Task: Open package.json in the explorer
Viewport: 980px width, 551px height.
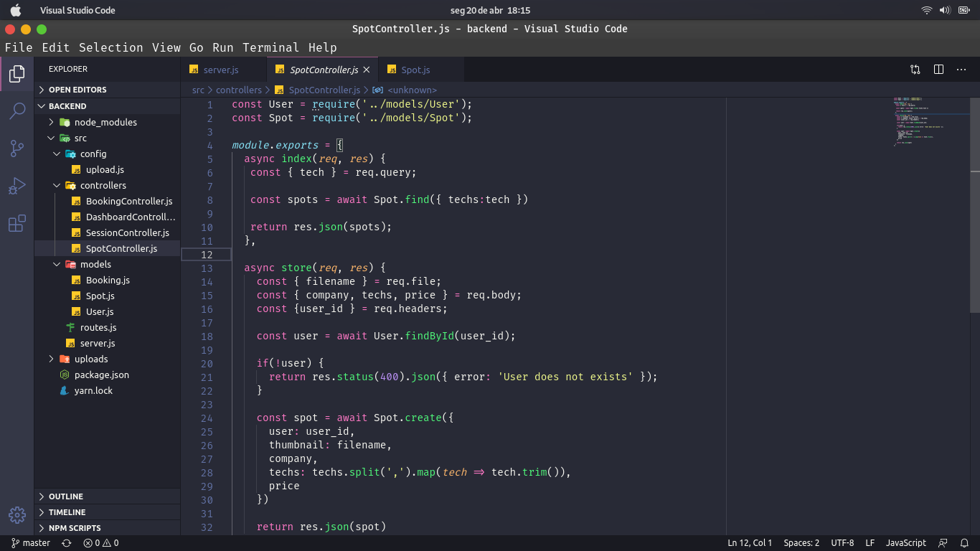Action: (x=108, y=375)
